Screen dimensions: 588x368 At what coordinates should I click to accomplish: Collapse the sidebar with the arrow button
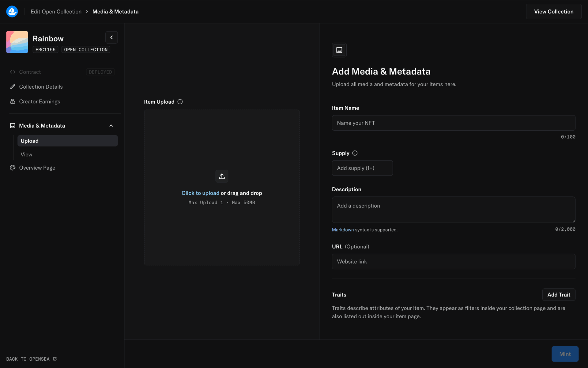[111, 37]
